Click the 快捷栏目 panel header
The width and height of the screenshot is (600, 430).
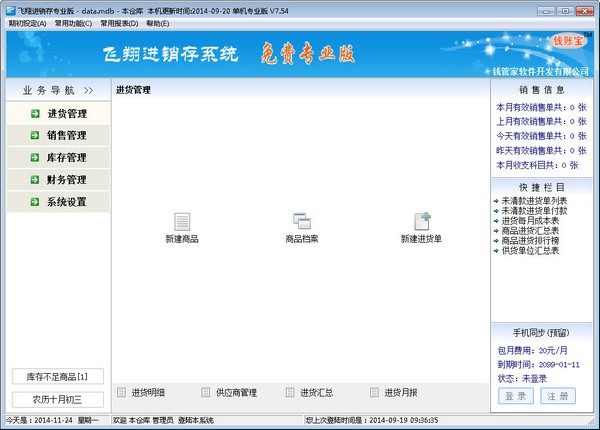pos(541,187)
